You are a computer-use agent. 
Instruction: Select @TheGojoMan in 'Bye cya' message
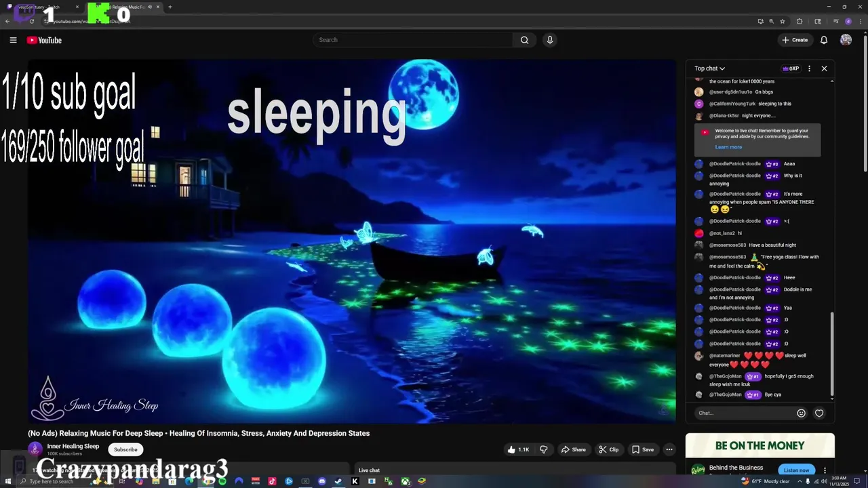pyautogui.click(x=726, y=394)
